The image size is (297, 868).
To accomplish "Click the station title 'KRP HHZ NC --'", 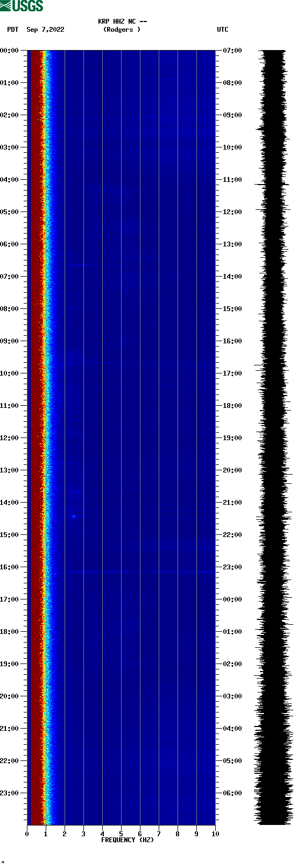I will coord(123,22).
